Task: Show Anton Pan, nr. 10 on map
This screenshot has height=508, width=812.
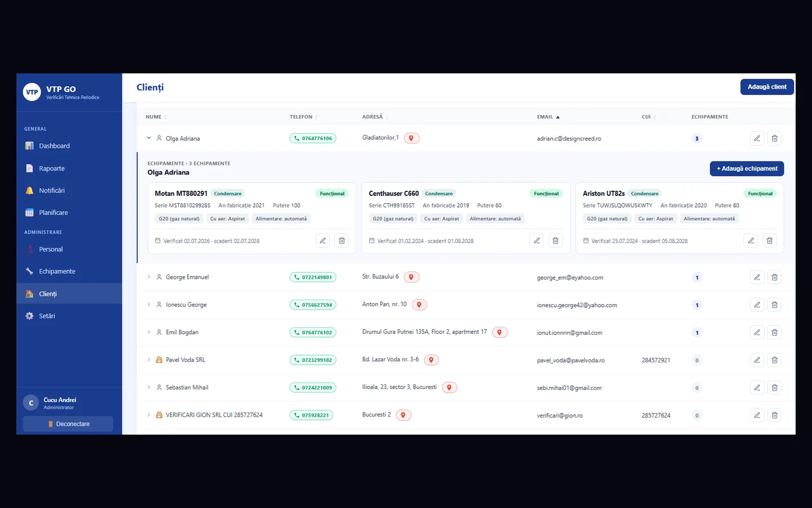Action: [420, 305]
